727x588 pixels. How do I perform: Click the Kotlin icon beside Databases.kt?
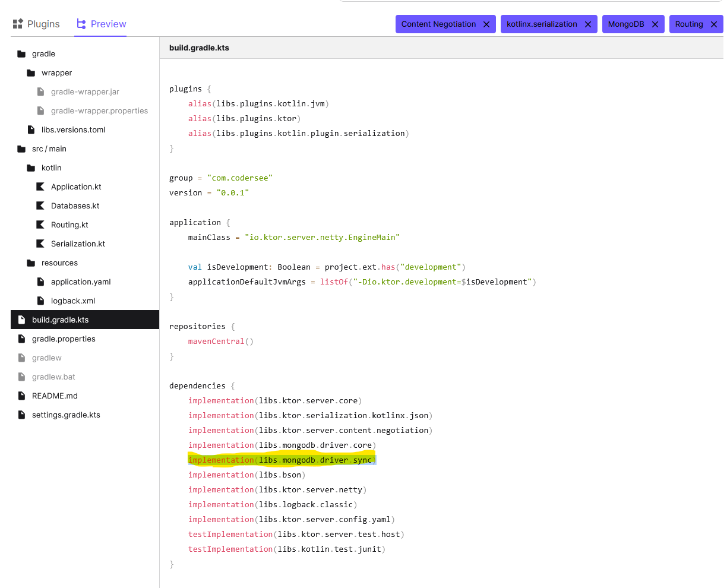click(39, 206)
